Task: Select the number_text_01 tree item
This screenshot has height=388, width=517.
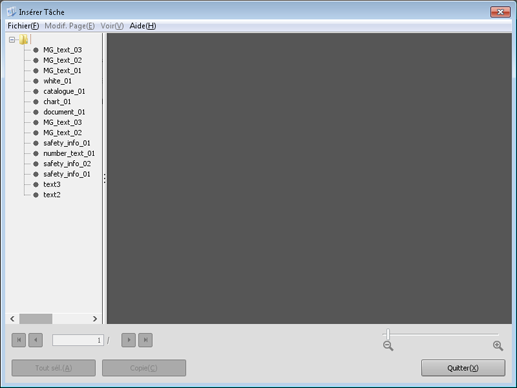Action: tap(69, 153)
